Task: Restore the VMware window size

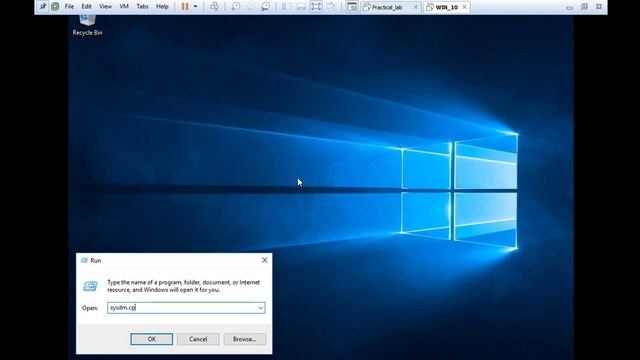Action: coord(584,7)
